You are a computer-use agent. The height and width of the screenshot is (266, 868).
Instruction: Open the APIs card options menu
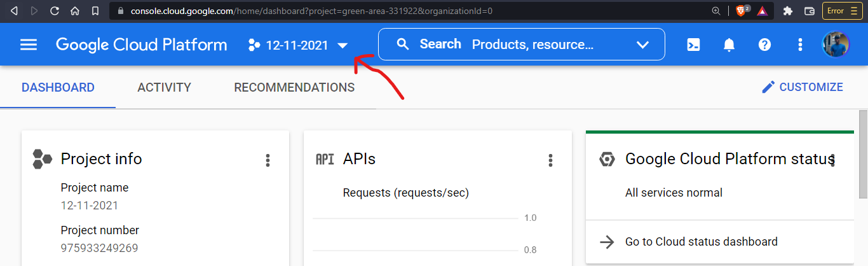551,160
